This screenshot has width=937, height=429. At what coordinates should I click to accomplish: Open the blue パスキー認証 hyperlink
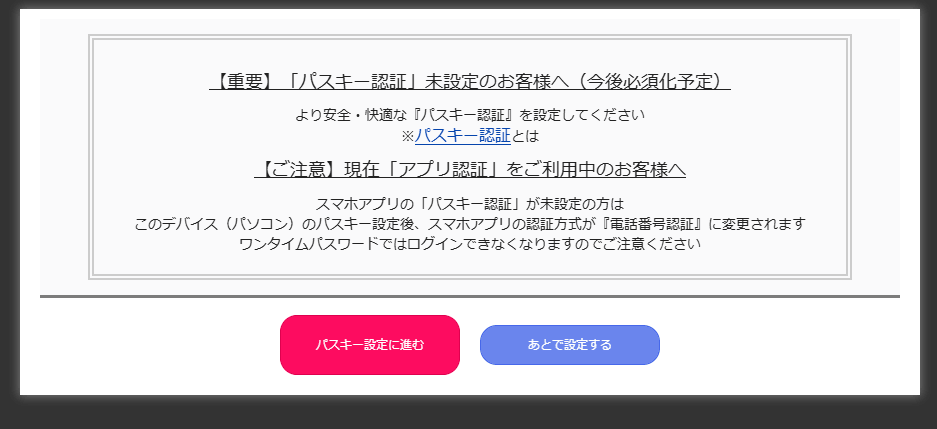click(x=463, y=136)
